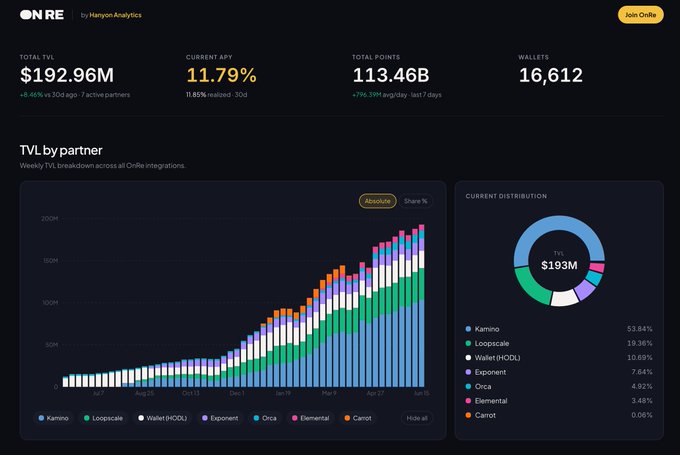Click the 200M y-axis label
The height and width of the screenshot is (455, 680).
pos(49,219)
